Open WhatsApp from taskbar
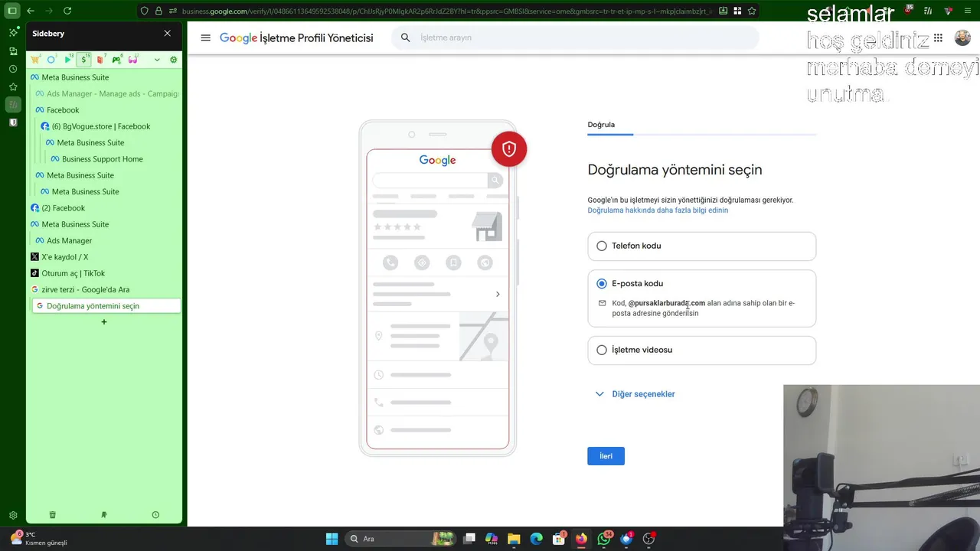The height and width of the screenshot is (551, 980). click(604, 539)
